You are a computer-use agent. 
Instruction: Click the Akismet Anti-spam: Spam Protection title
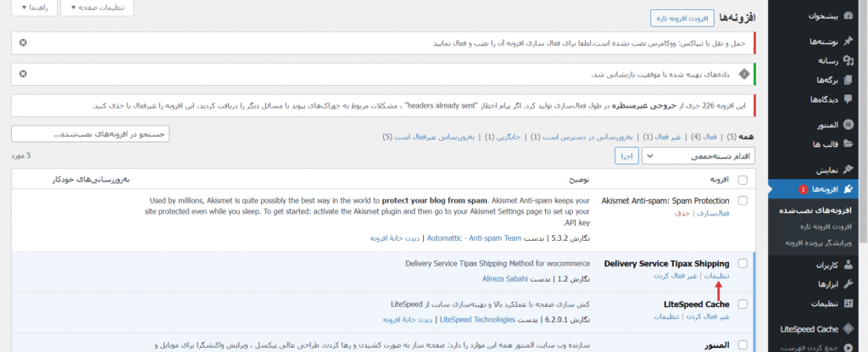pyautogui.click(x=665, y=201)
